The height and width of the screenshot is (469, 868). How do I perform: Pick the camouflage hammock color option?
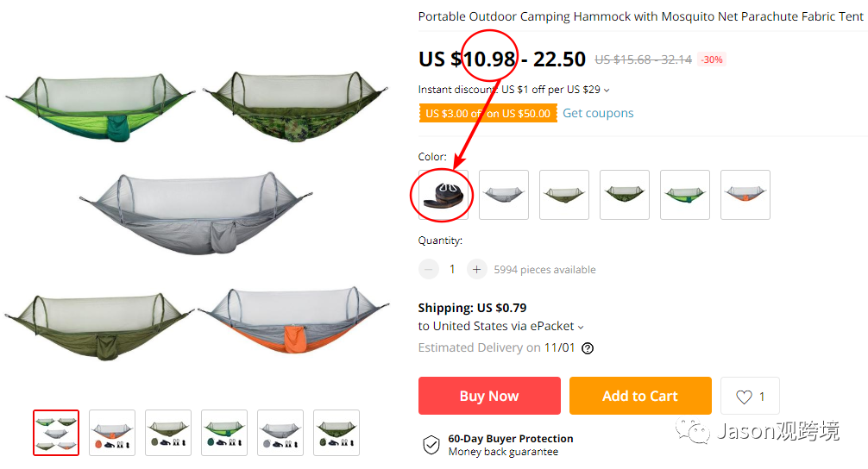pyautogui.click(x=625, y=195)
